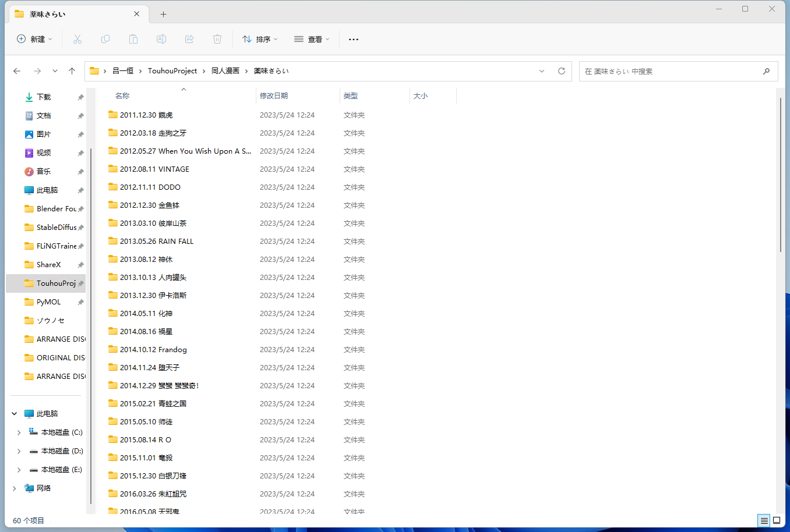
Task: Open the 查看 view dropdown
Action: (x=312, y=39)
